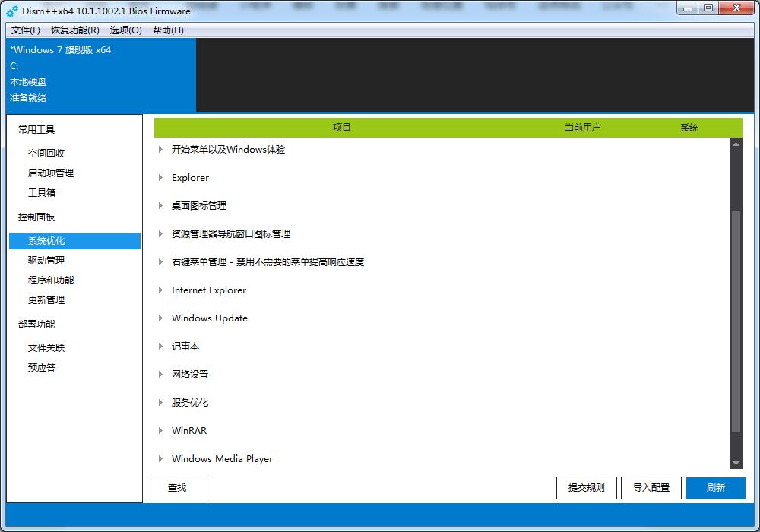
Task: Open 工具箱 in the sidebar
Action: [42, 193]
